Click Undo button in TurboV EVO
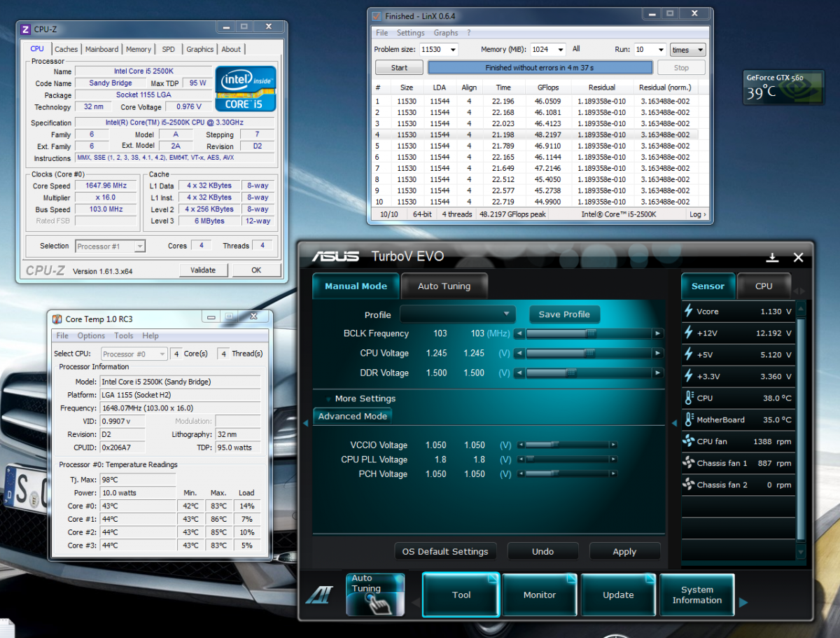Image resolution: width=840 pixels, height=638 pixels. 542,551
